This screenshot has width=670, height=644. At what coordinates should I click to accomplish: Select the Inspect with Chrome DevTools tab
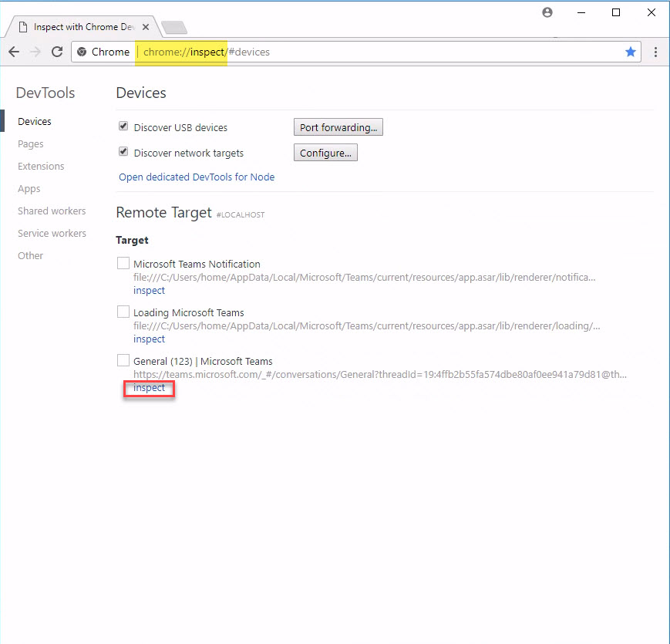point(84,27)
